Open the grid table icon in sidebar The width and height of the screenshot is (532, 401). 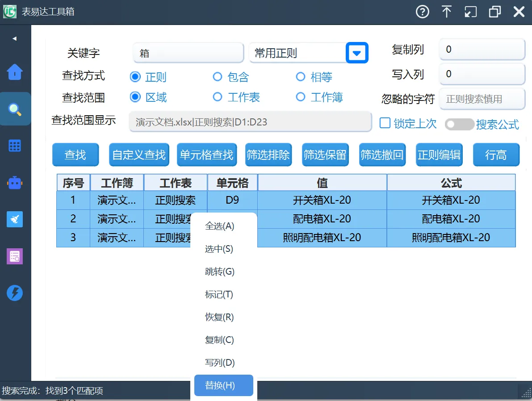pos(15,146)
